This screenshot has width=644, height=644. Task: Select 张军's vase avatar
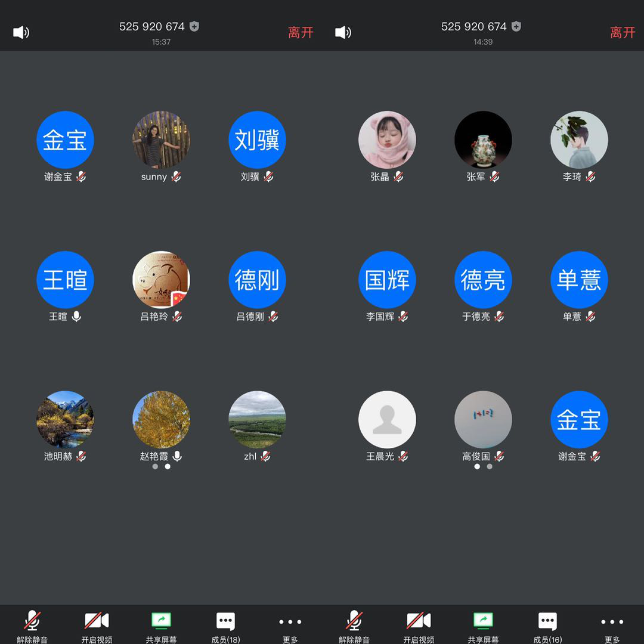483,140
